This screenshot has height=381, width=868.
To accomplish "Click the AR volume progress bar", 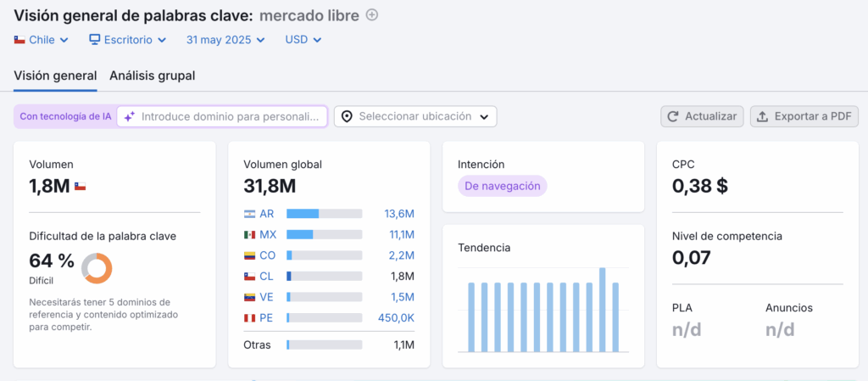I will [x=325, y=214].
